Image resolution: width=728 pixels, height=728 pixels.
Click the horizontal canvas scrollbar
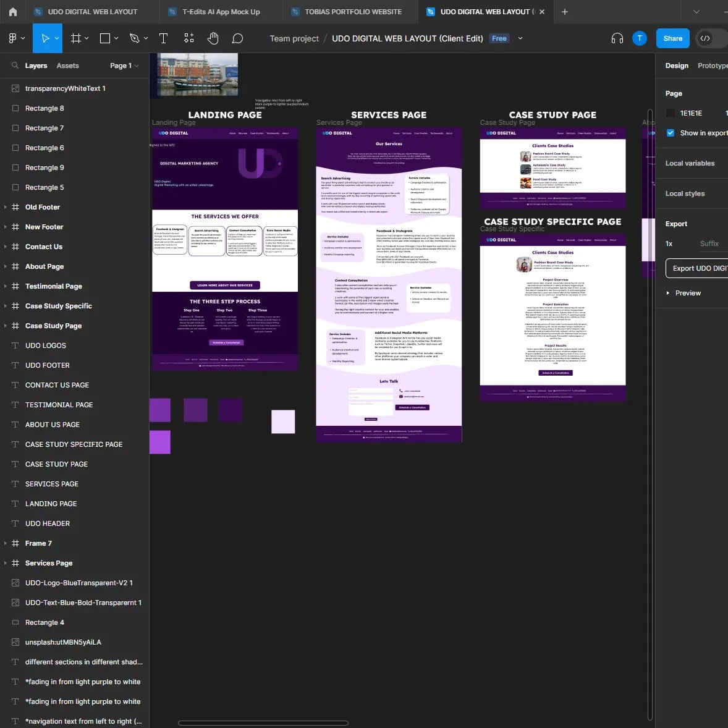pyautogui.click(x=263, y=723)
